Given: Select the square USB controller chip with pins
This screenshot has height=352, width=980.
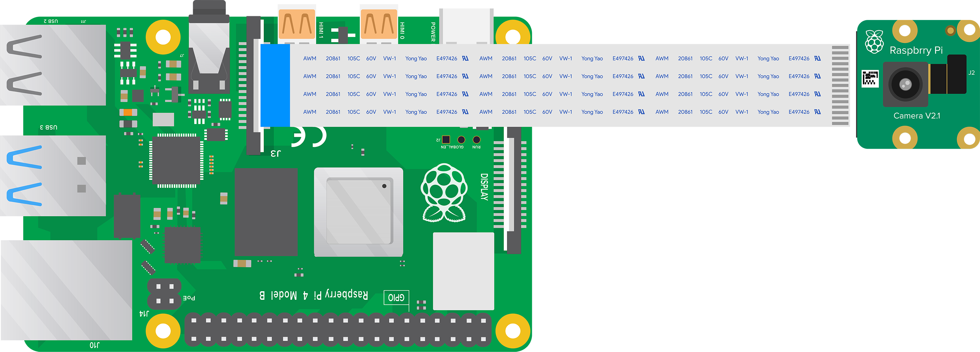Looking at the screenshot, I should pos(177,160).
